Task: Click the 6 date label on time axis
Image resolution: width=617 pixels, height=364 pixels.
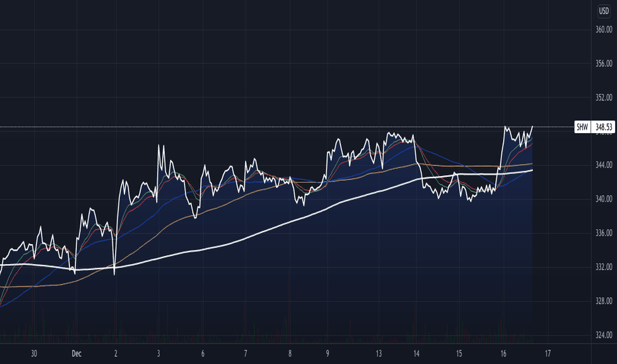Action: tap(203, 354)
